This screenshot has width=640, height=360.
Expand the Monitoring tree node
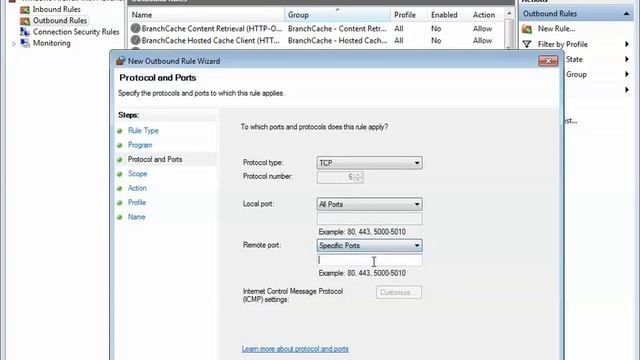14,43
